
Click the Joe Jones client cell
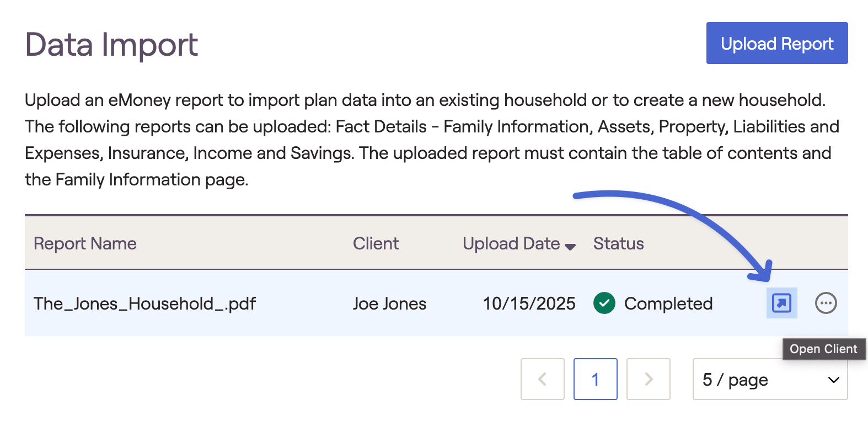(389, 303)
